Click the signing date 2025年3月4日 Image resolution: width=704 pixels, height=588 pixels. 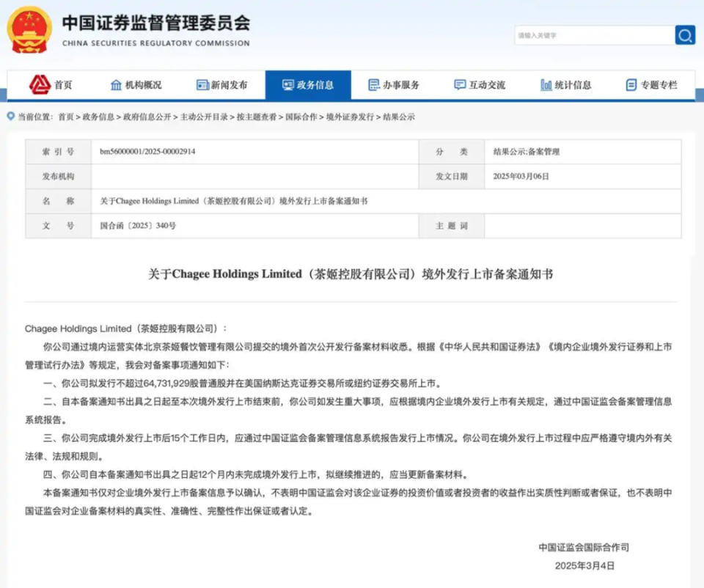[584, 565]
